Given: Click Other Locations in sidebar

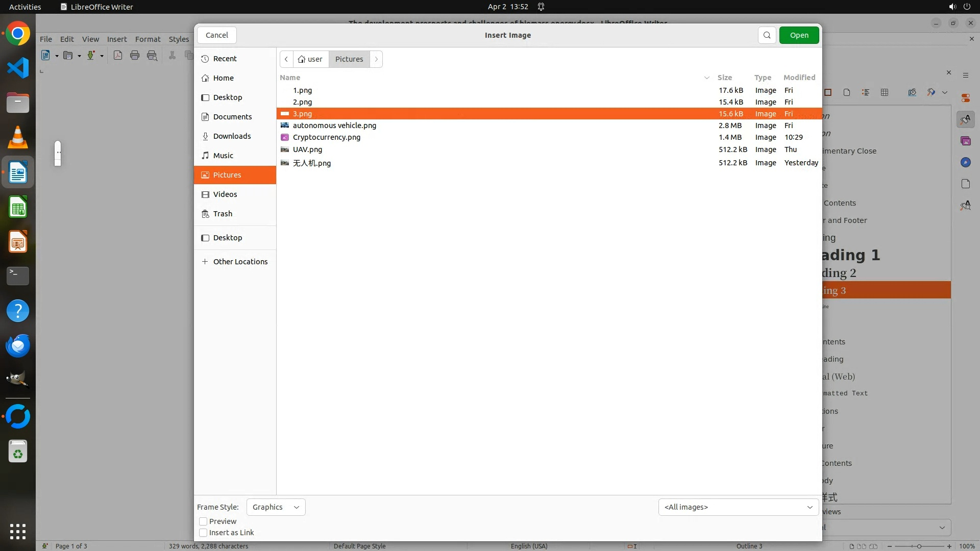Looking at the screenshot, I should click(240, 262).
